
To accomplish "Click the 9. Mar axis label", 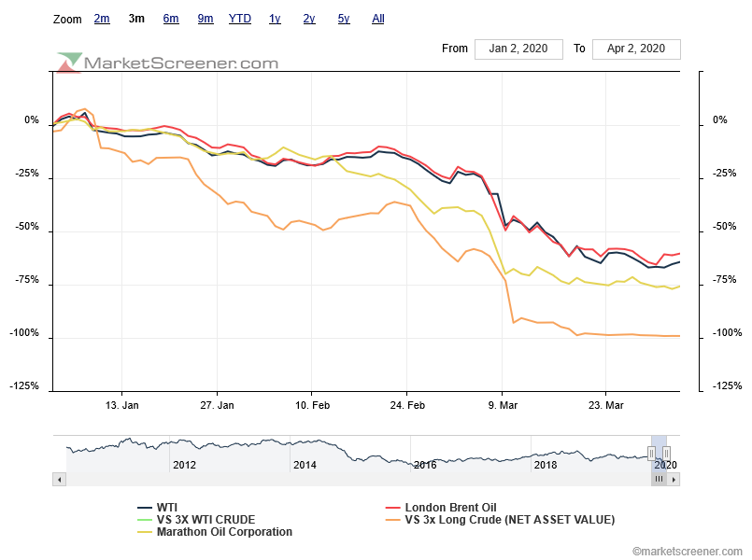I will click(503, 405).
